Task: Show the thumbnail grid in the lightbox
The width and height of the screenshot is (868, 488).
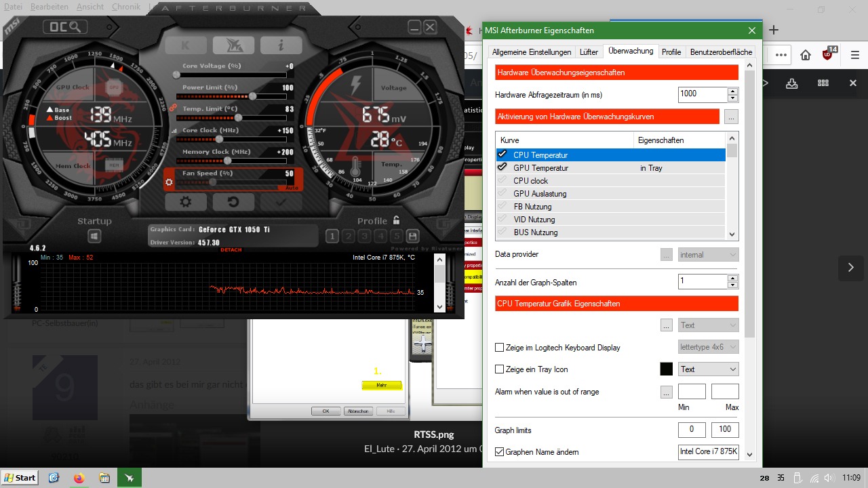Action: pyautogui.click(x=823, y=83)
